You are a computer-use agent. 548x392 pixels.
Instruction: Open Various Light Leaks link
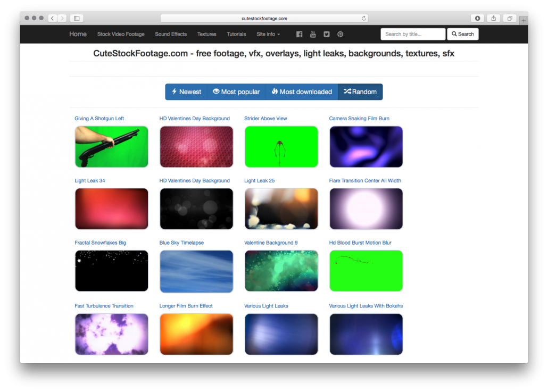pyautogui.click(x=266, y=306)
